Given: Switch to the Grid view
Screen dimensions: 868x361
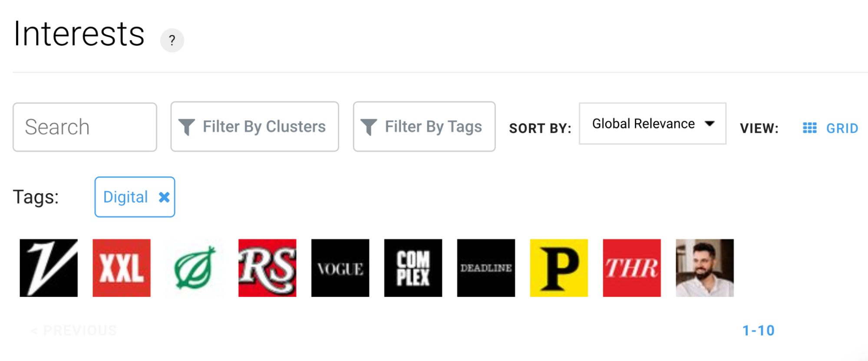Looking at the screenshot, I should [x=830, y=128].
